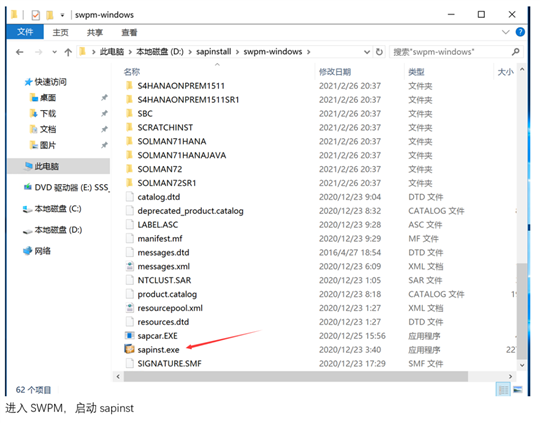This screenshot has width=540, height=423.
Task: Click the refresh icon beside address bar
Action: (x=379, y=52)
